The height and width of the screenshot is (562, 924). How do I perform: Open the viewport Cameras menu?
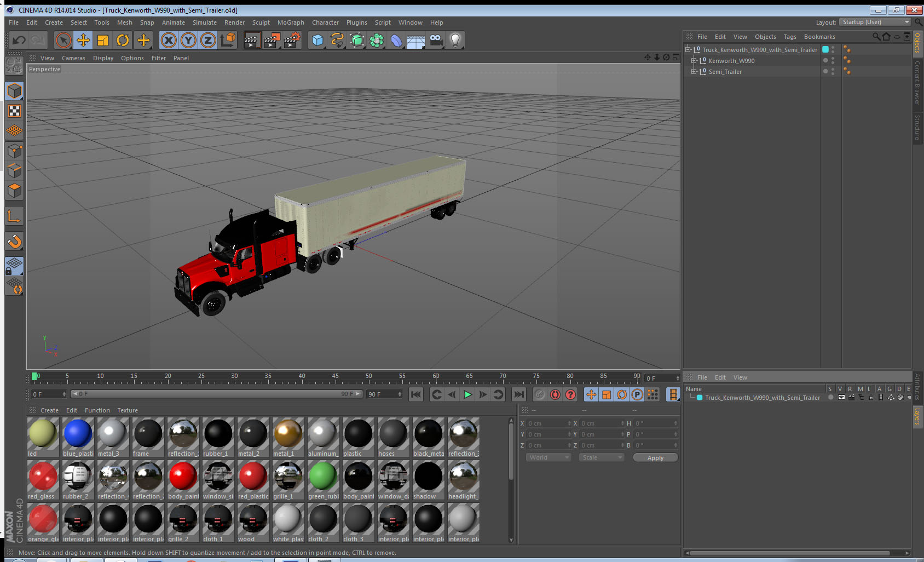[x=73, y=58]
